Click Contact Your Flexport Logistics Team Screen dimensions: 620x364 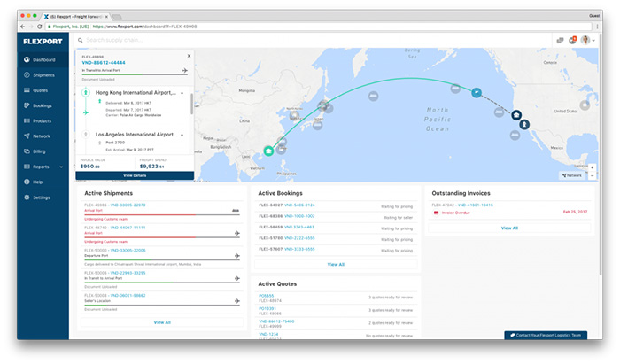point(546,335)
